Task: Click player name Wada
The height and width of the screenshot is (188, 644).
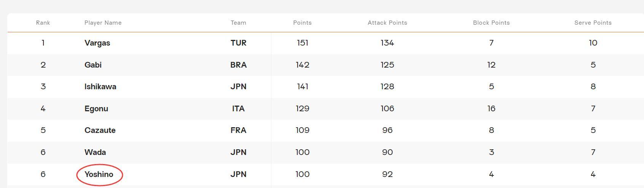Action: point(95,152)
